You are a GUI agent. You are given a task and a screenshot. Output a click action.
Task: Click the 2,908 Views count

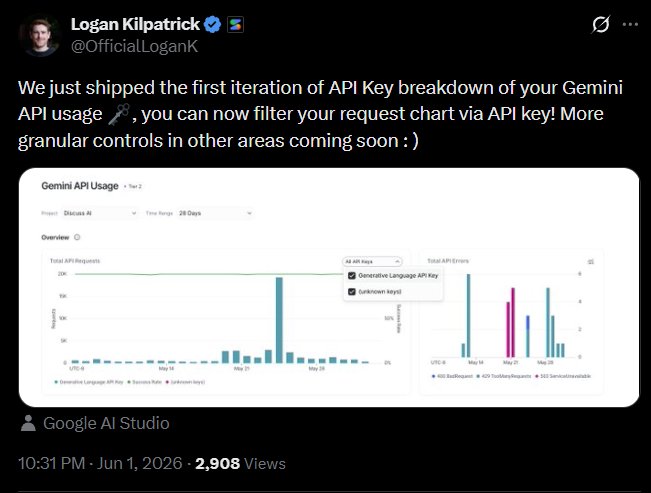coord(240,463)
